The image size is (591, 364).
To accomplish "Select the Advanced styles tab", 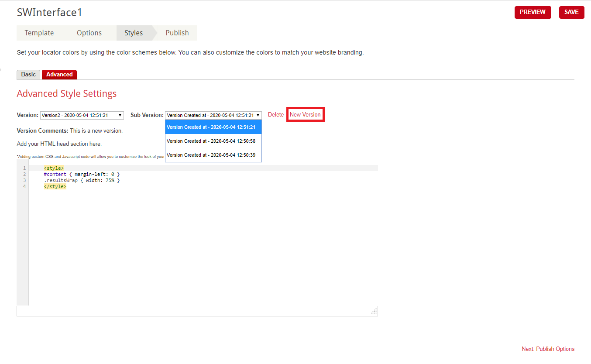I will (x=59, y=75).
